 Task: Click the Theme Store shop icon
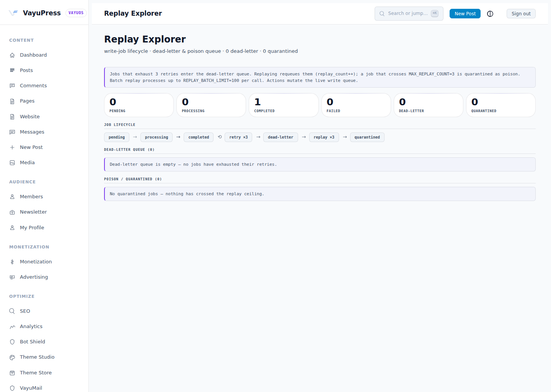pos(12,373)
